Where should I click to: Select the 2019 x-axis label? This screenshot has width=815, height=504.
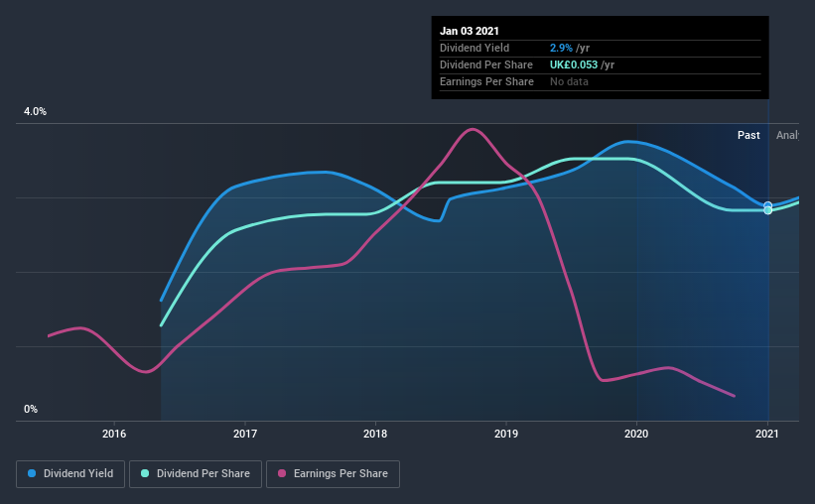point(505,434)
